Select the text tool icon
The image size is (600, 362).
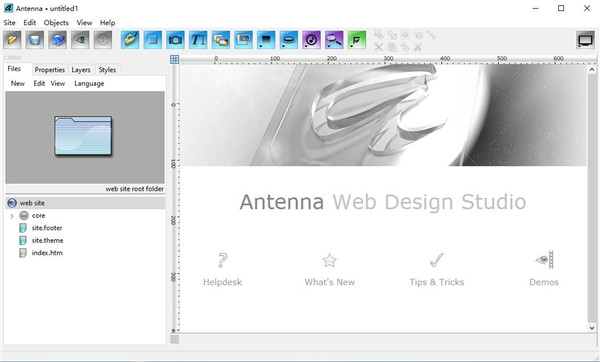coord(198,40)
